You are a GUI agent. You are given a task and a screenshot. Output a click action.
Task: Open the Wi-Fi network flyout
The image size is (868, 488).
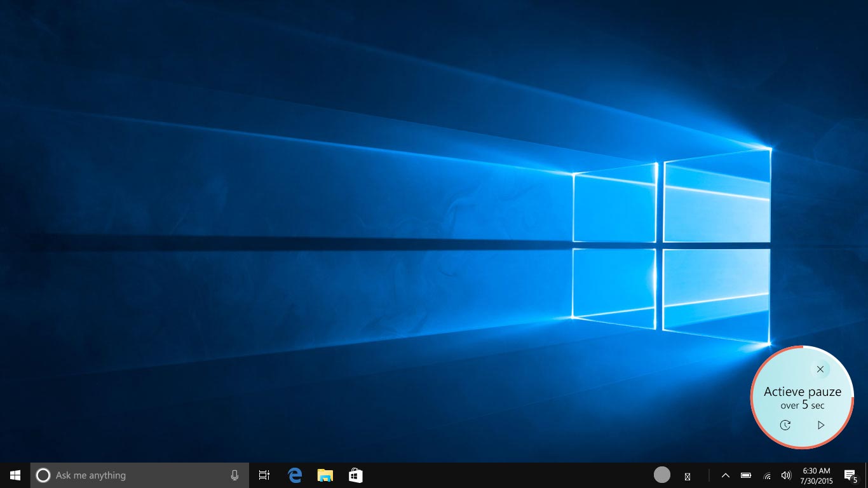(767, 475)
